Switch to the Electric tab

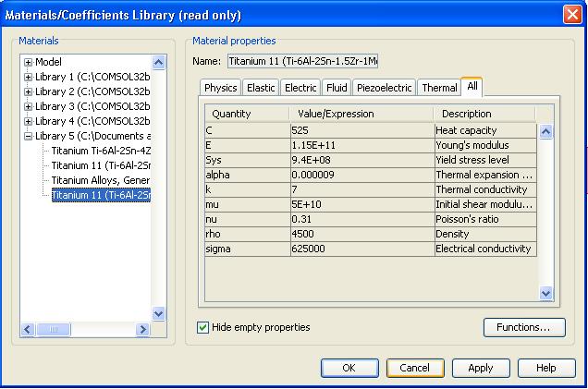pyautogui.click(x=300, y=88)
